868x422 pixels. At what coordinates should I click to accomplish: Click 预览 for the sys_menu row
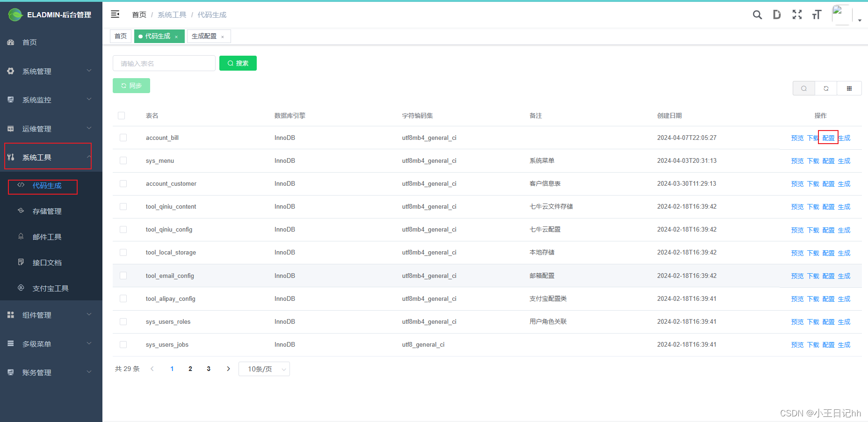coord(797,161)
